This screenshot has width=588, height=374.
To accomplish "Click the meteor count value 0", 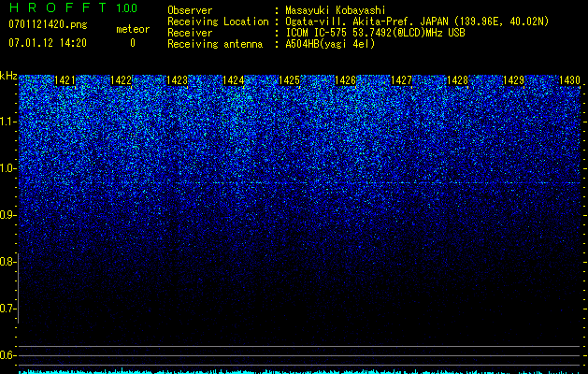I will tap(133, 43).
